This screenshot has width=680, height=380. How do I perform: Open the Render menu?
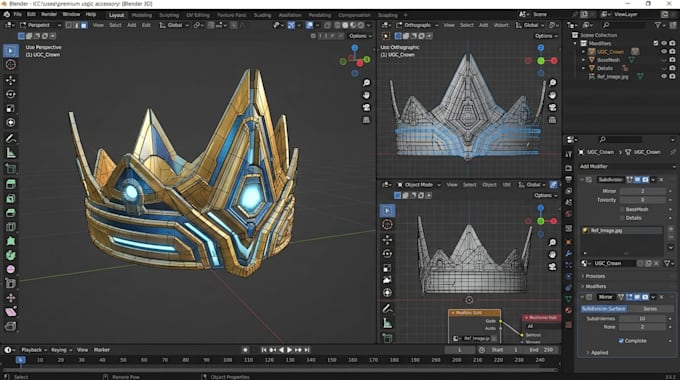pos(49,14)
